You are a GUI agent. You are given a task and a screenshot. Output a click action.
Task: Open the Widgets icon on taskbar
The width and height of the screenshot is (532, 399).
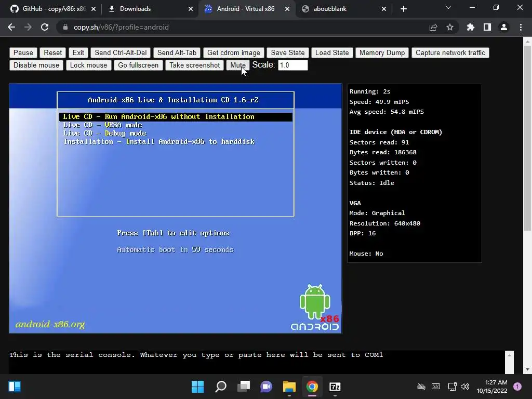pos(15,387)
